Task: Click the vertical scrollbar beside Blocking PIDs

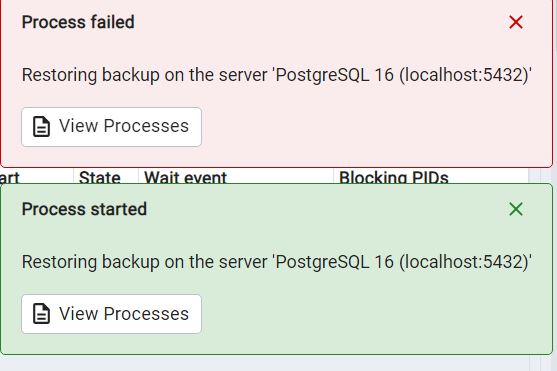Action: [x=535, y=176]
